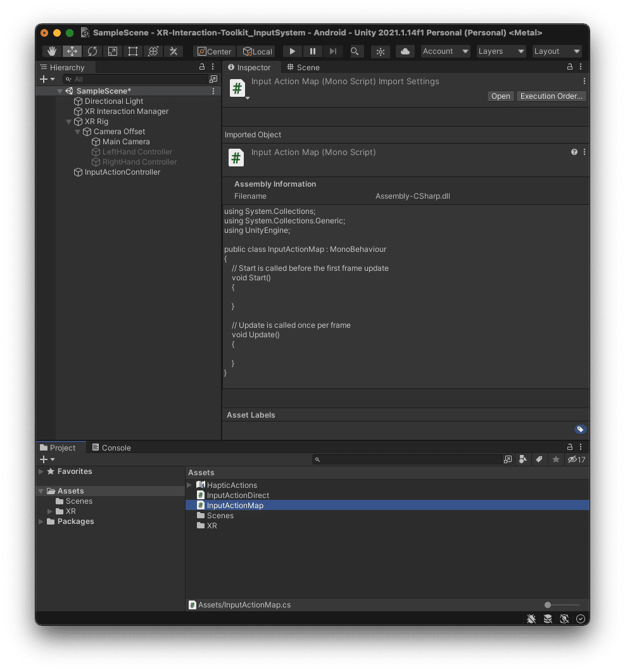Image resolution: width=625 pixels, height=672 pixels.
Task: Select the Move tool
Action: 72,51
